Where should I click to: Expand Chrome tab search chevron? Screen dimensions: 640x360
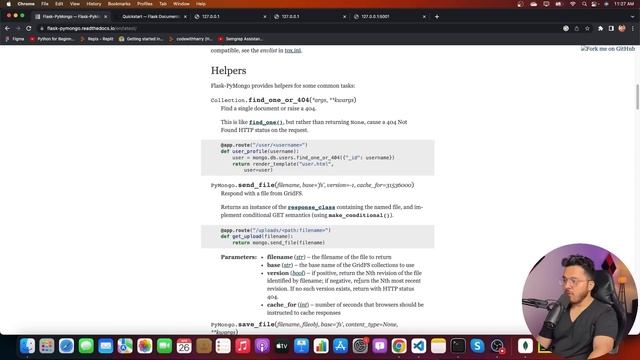(633, 17)
